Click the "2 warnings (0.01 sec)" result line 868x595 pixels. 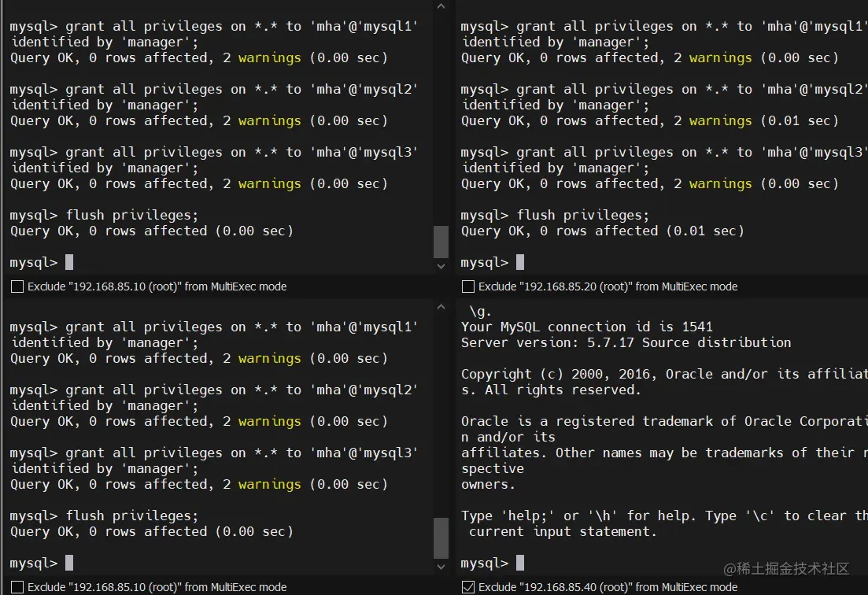[x=650, y=120]
